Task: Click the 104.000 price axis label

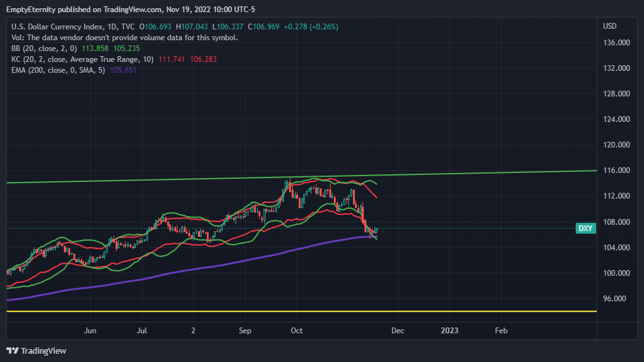Action: pos(616,247)
